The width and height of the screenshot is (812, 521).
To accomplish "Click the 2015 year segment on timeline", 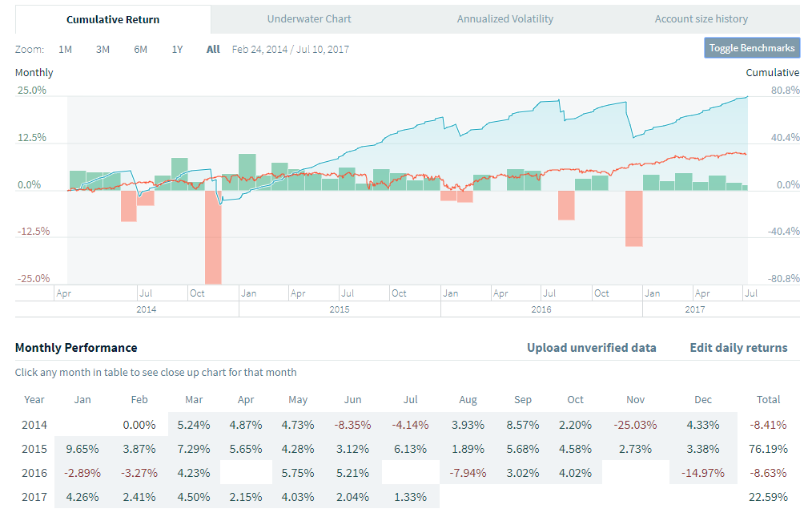I will [x=340, y=309].
